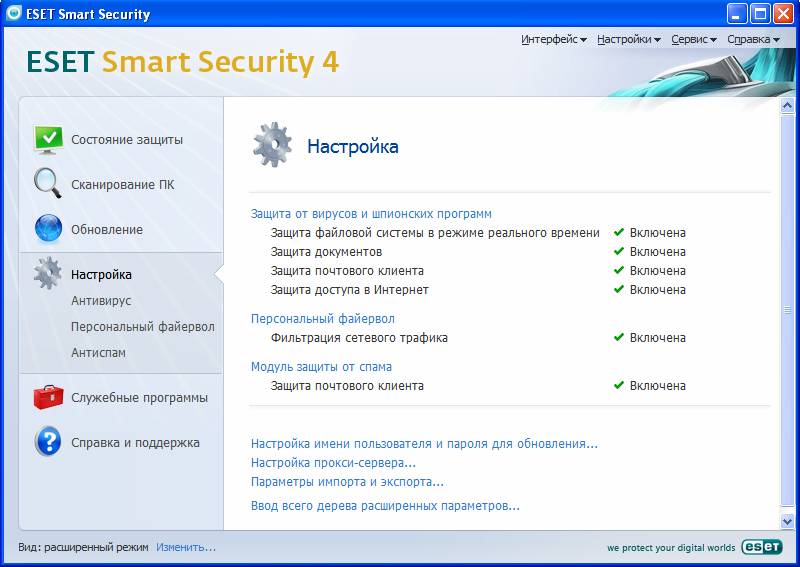Click the Защита документов label
This screenshot has height=567, width=800.
(x=326, y=252)
